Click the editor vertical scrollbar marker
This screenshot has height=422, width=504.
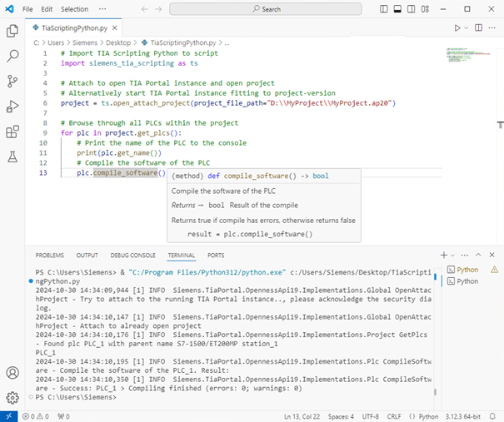tap(501, 125)
